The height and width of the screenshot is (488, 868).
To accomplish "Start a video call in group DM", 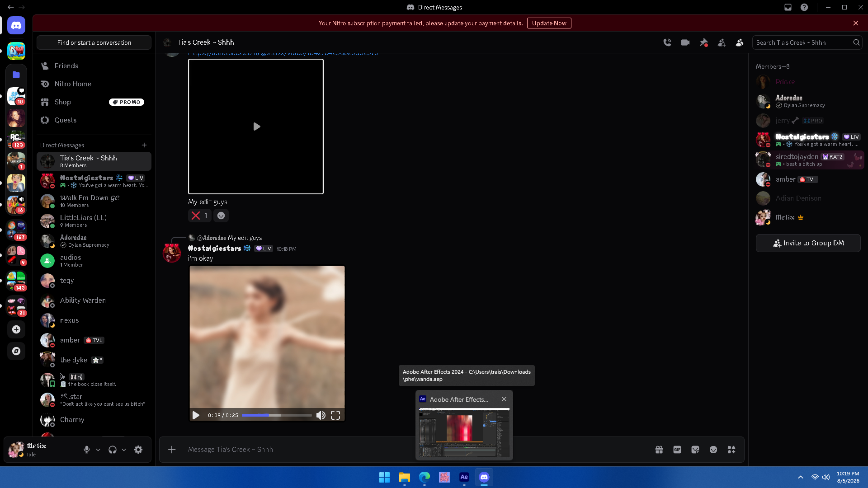I will pyautogui.click(x=685, y=42).
